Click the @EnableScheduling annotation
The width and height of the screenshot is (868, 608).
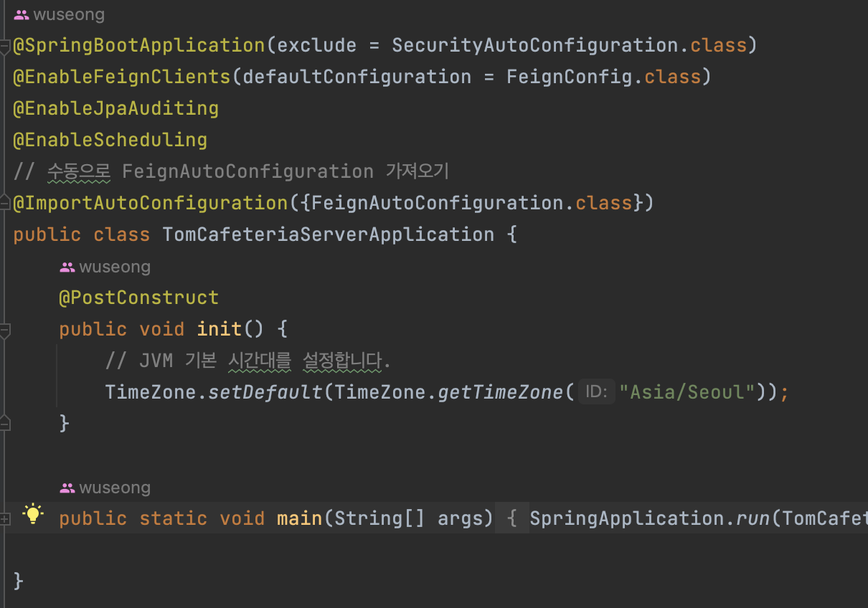[x=110, y=140]
